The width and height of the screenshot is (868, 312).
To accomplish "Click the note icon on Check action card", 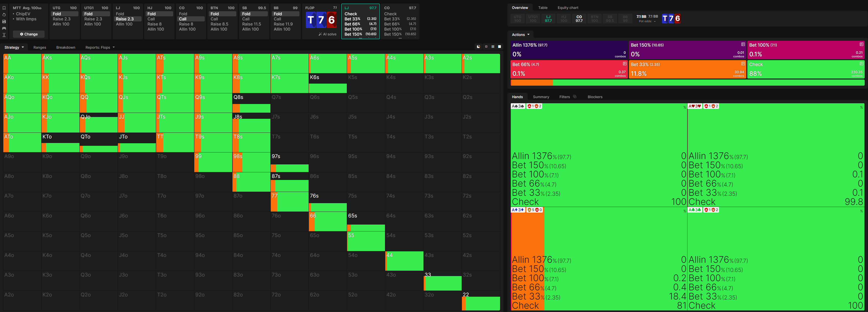I will [x=861, y=64].
